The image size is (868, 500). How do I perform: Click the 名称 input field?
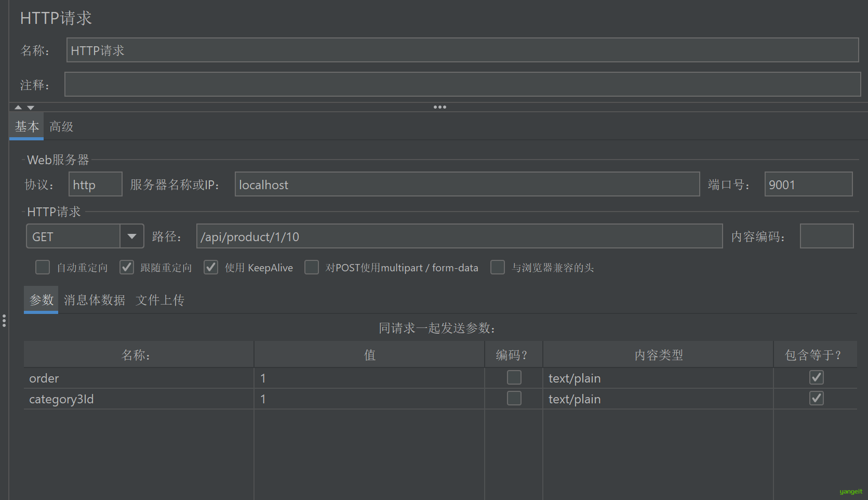[x=462, y=50]
